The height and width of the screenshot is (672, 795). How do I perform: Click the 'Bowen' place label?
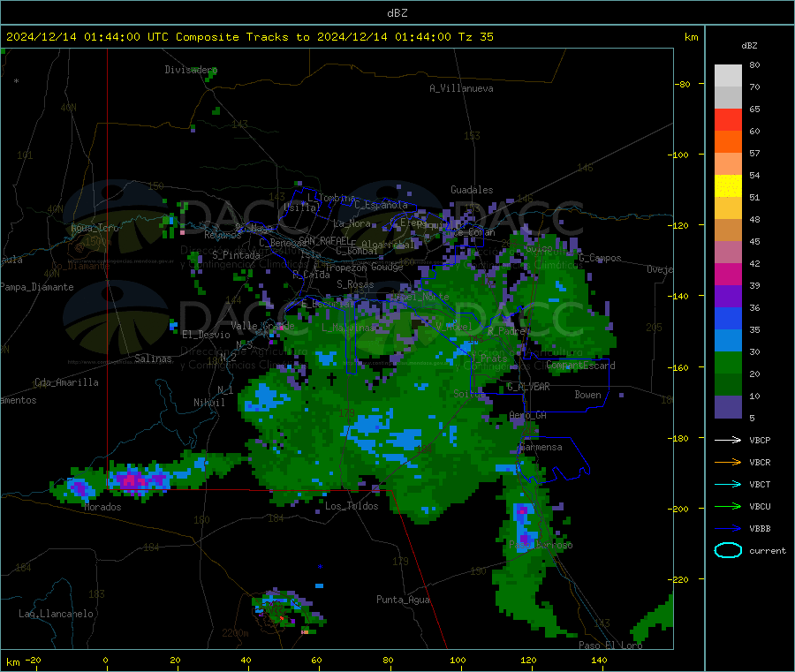pyautogui.click(x=587, y=394)
